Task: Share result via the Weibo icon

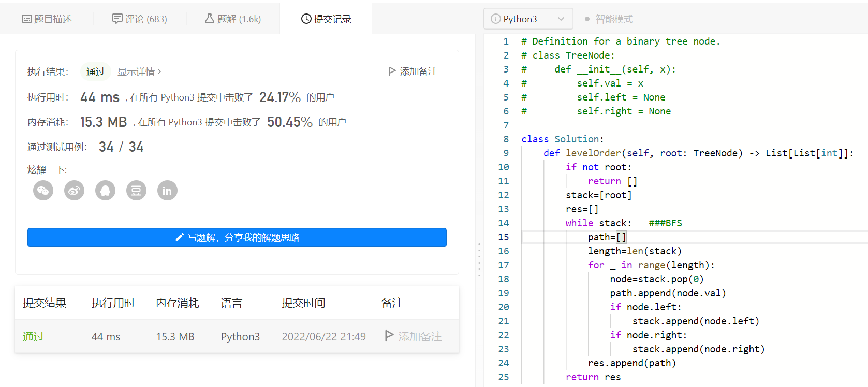Action: (74, 191)
